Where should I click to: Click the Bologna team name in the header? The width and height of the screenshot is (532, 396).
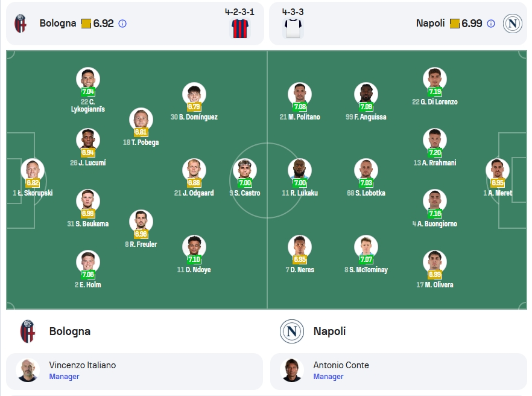58,23
